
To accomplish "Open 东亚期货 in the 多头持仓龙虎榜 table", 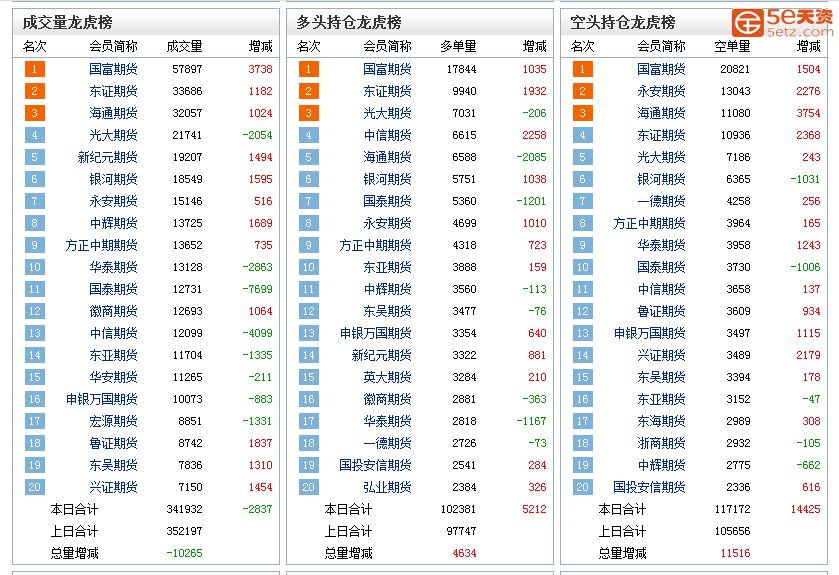I will coord(387,267).
